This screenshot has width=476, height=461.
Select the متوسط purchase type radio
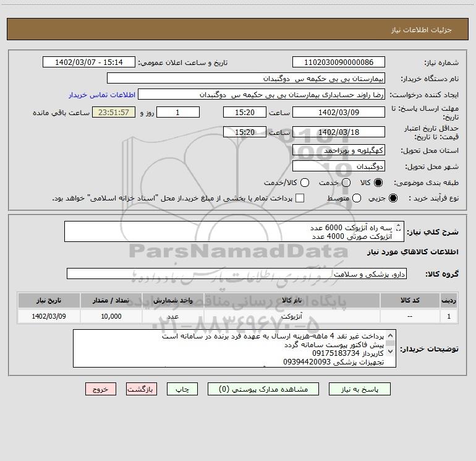(x=357, y=198)
